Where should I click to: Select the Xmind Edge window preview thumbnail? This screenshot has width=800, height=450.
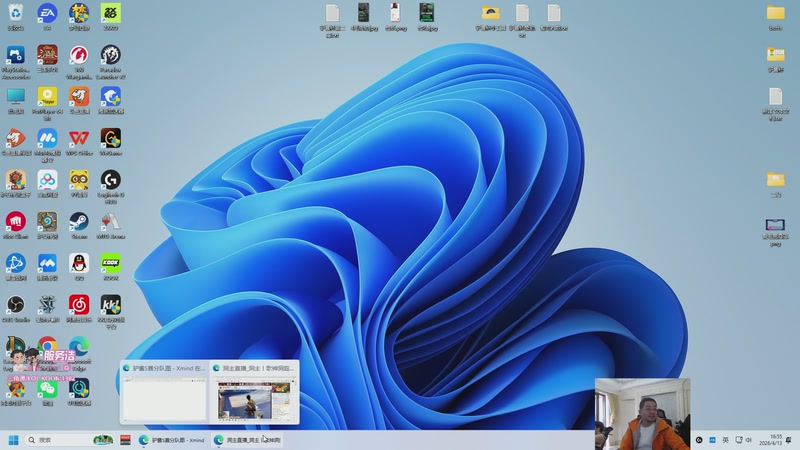pyautogui.click(x=164, y=392)
